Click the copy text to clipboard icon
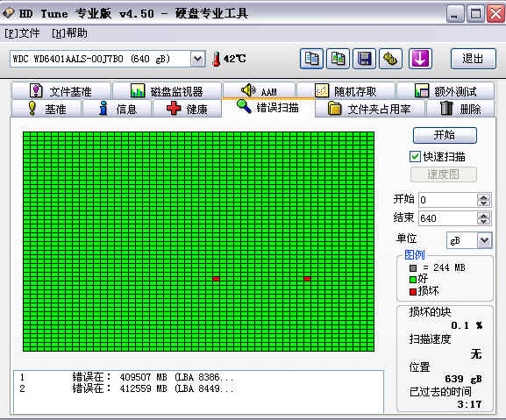The height and width of the screenshot is (420, 506). (311, 59)
